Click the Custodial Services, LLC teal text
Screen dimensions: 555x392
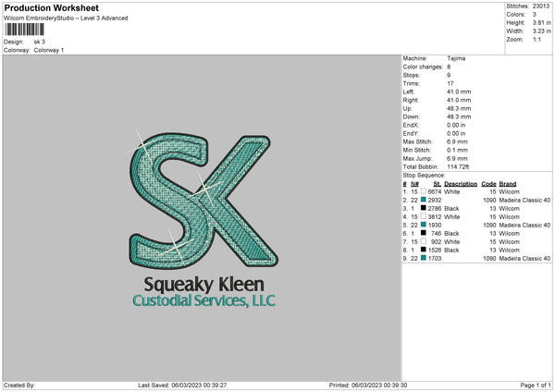click(203, 300)
